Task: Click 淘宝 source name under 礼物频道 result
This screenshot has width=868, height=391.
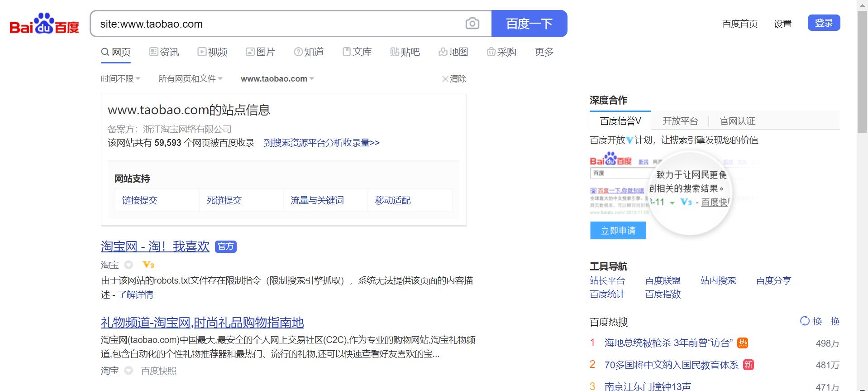Action: click(x=110, y=371)
